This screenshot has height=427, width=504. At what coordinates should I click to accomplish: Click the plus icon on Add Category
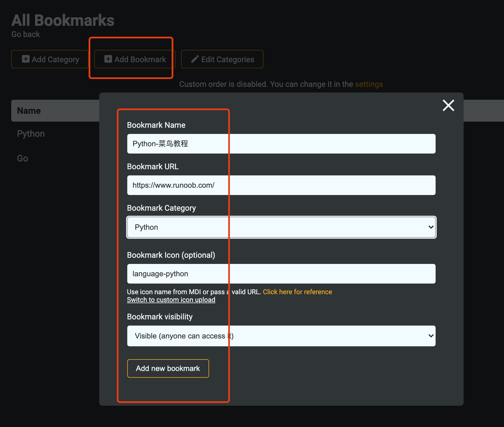tap(26, 59)
